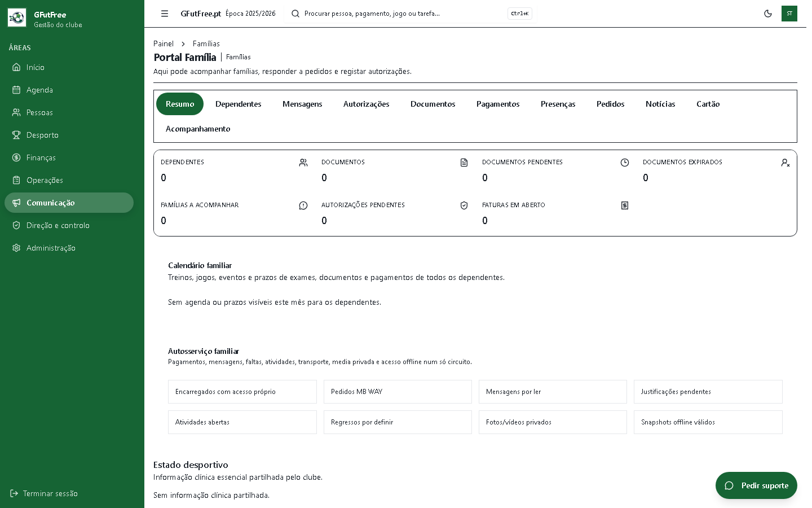The width and height of the screenshot is (812, 508).
Task: Select Comunicação in the sidebar
Action: (x=69, y=203)
